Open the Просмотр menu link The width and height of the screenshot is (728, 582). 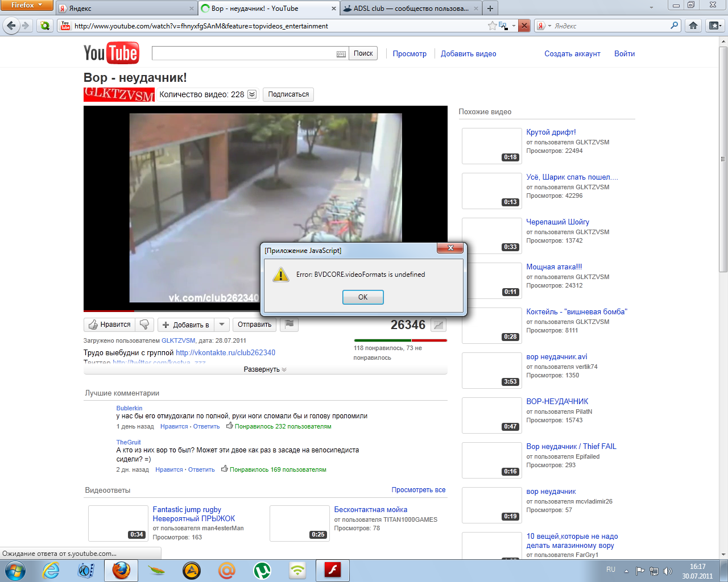coord(409,53)
